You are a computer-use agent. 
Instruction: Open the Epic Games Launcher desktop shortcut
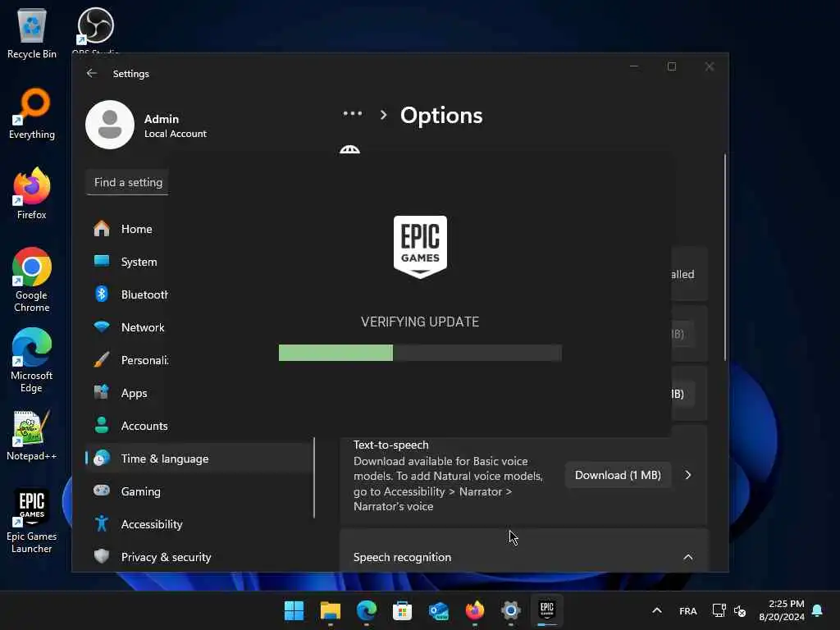(32, 521)
